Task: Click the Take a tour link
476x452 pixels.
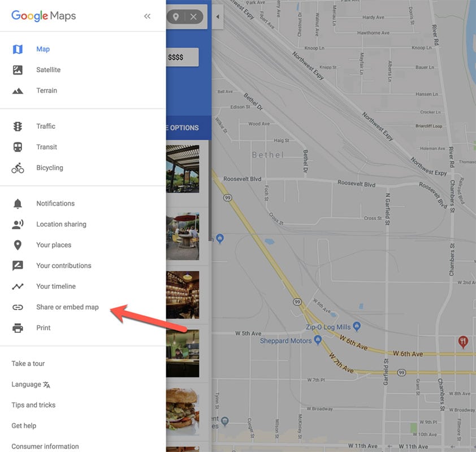Action: click(x=28, y=363)
